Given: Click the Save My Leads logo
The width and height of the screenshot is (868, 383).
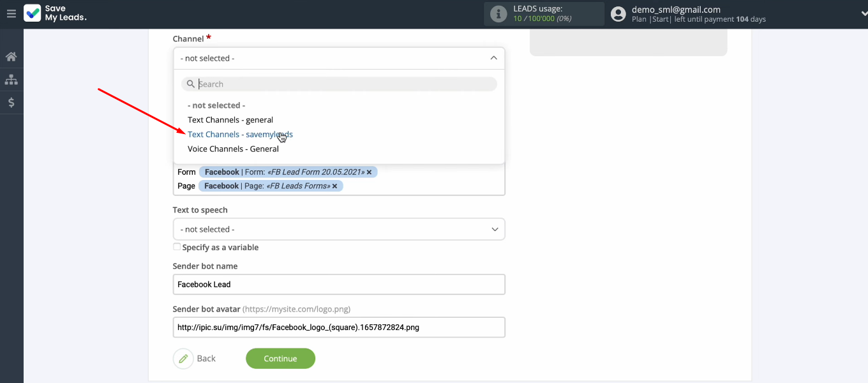Looking at the screenshot, I should click(55, 13).
